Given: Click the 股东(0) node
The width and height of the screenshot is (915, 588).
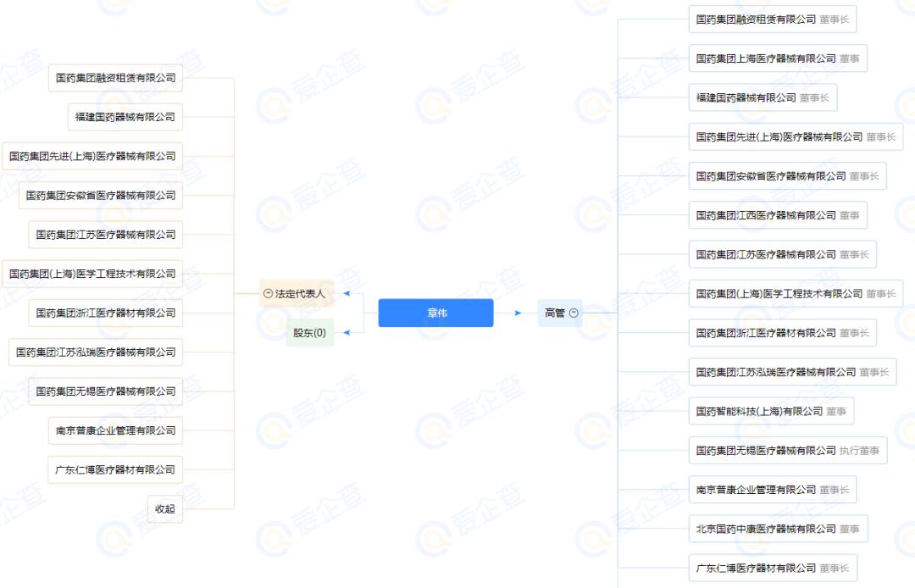Looking at the screenshot, I should pyautogui.click(x=309, y=332).
